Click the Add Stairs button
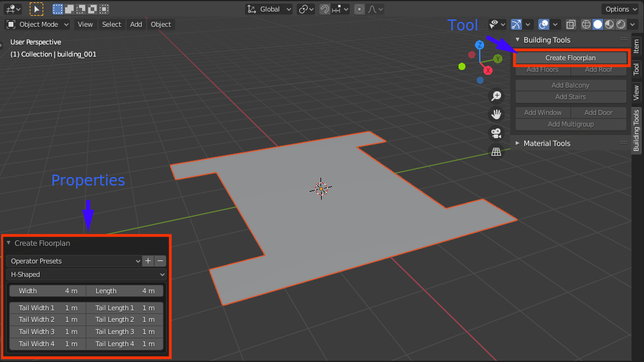Viewport: 644px width, 362px height. [x=570, y=97]
